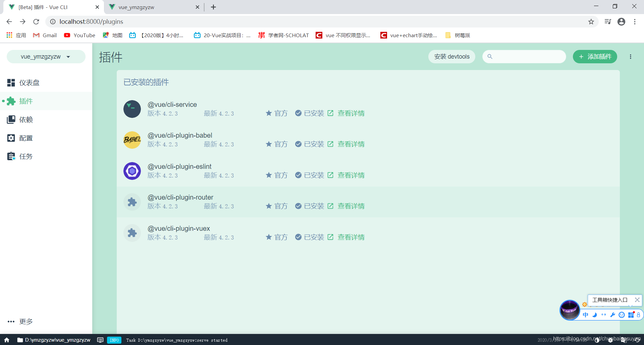Click the home icon in status bar
The image size is (644, 345).
[x=7, y=340]
